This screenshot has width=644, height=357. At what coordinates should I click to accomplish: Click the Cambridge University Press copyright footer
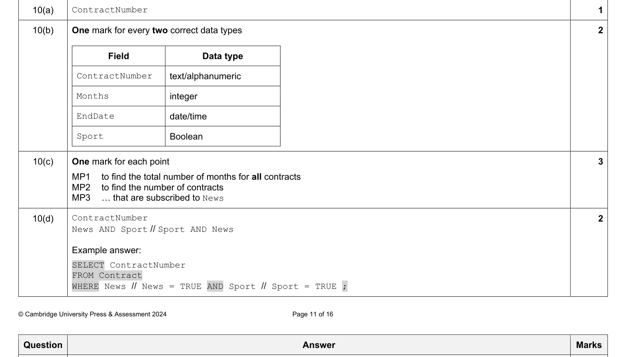(92, 314)
